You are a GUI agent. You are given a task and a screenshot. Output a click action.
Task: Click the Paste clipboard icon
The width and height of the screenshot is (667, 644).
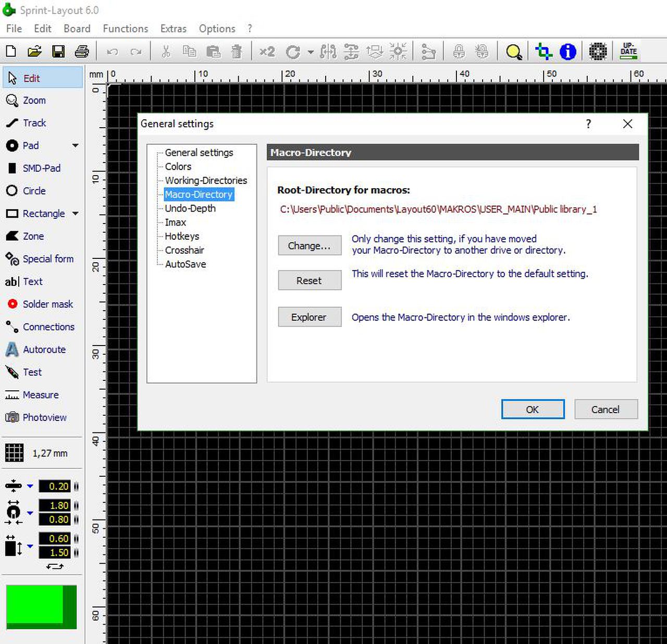[213, 52]
